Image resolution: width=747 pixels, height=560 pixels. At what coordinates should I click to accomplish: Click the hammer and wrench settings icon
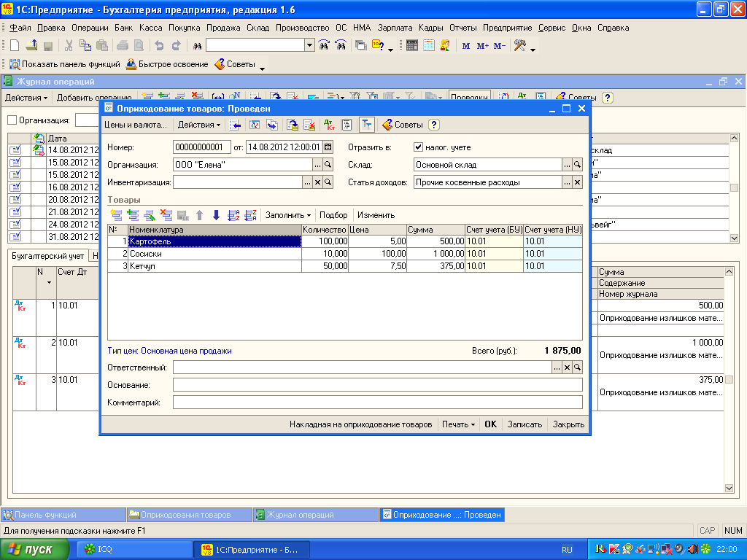(519, 46)
